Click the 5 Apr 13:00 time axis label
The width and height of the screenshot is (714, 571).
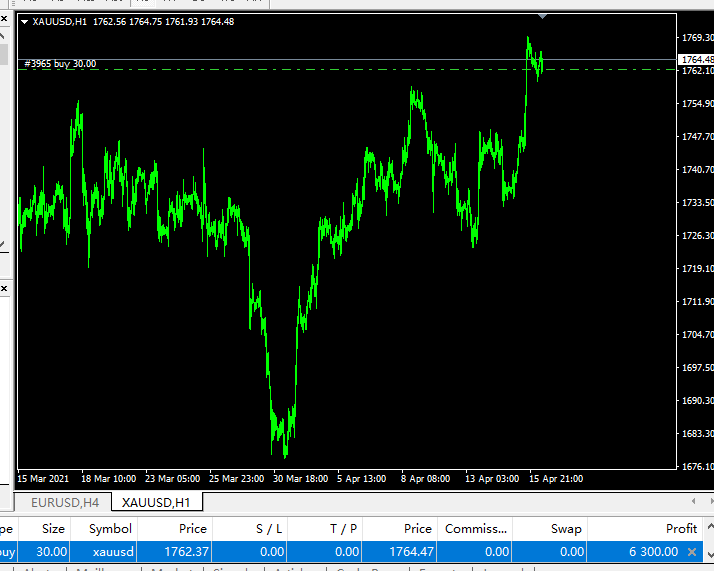(x=362, y=479)
